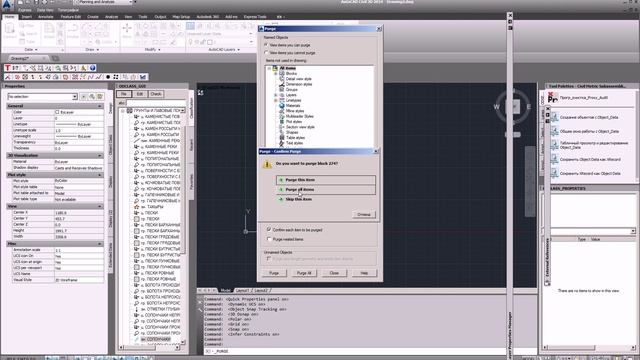Select Table styles in the purge tree
This screenshot has height=360, width=640.
295,138
